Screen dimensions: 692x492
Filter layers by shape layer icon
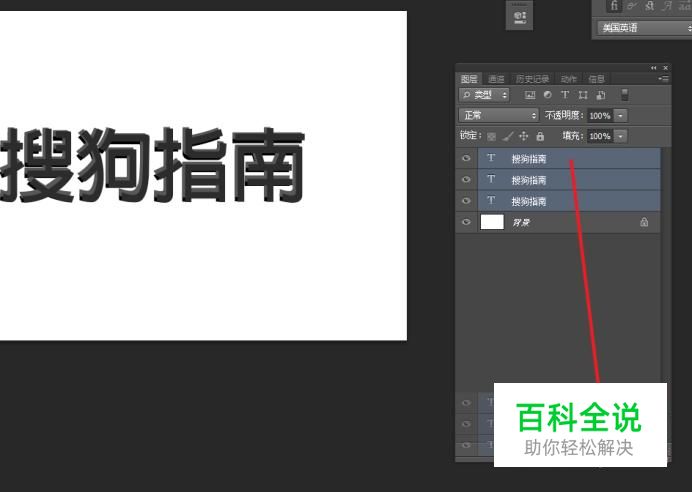click(583, 95)
